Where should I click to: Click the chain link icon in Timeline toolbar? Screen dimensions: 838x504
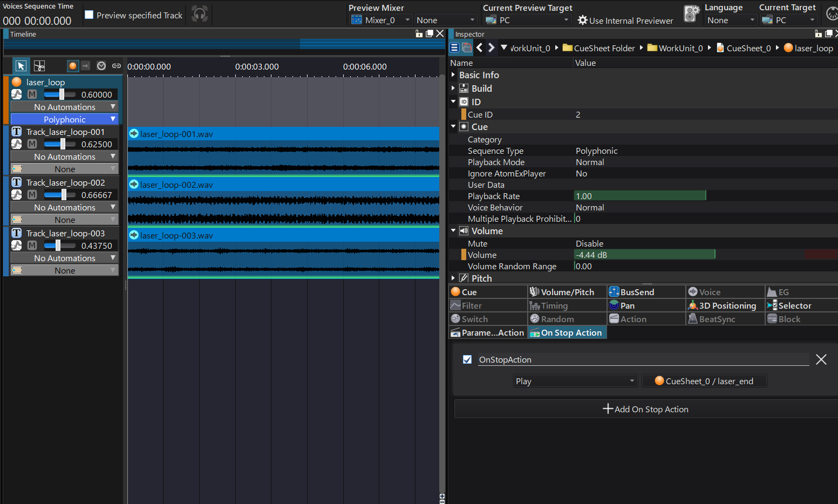pyautogui.click(x=117, y=66)
